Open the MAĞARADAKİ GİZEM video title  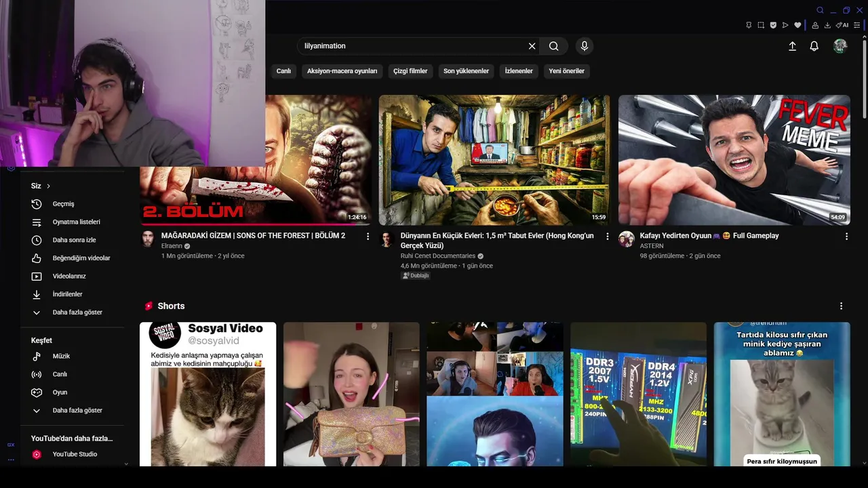tap(253, 236)
